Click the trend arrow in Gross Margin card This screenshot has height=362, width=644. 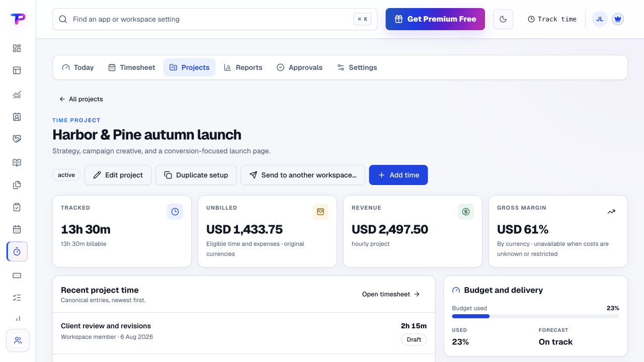pos(611,212)
